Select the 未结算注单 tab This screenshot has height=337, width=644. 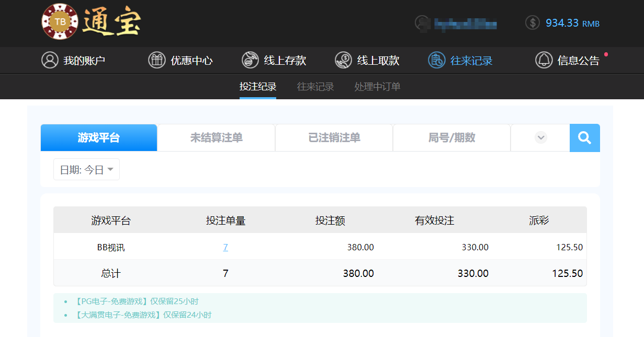coord(216,137)
